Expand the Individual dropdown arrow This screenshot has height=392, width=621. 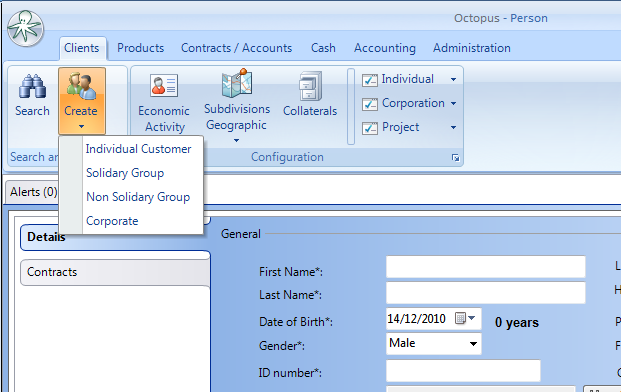coord(453,80)
